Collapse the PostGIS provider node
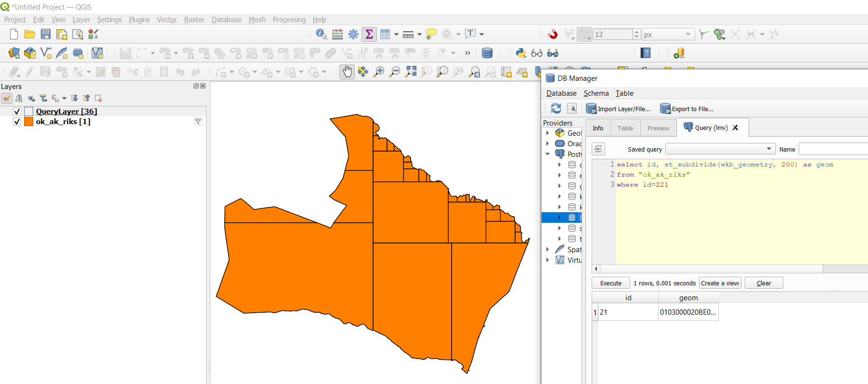The height and width of the screenshot is (384, 868). (547, 154)
